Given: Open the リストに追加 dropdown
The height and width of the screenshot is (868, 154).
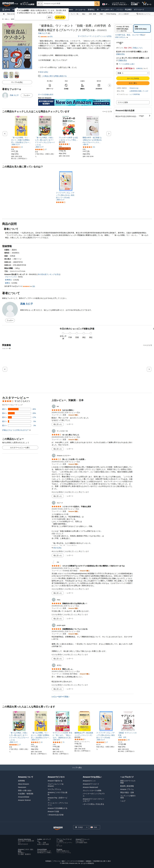Looking at the screenshot, I should (x=133, y=102).
